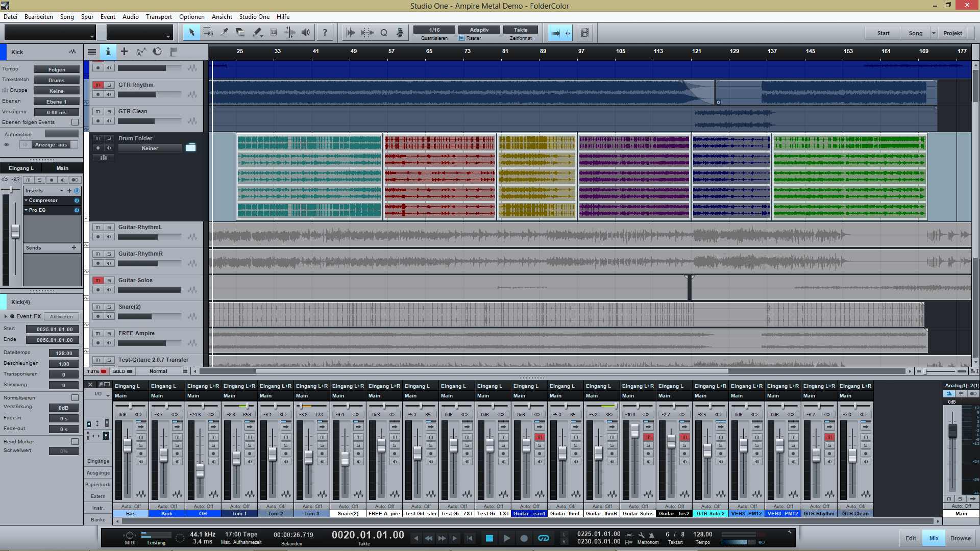Open the Bearbeiten menu
980x551 pixels.
point(39,16)
